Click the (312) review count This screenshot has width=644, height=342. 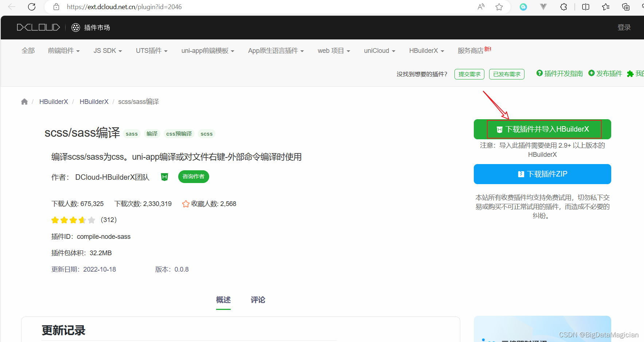pyautogui.click(x=109, y=220)
